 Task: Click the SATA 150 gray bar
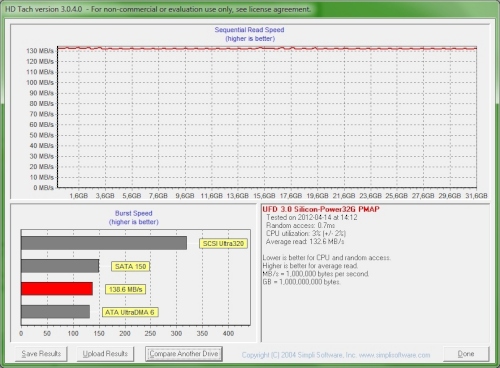click(x=60, y=266)
